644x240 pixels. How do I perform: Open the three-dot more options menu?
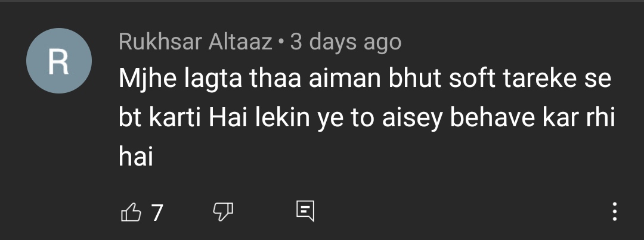click(614, 211)
